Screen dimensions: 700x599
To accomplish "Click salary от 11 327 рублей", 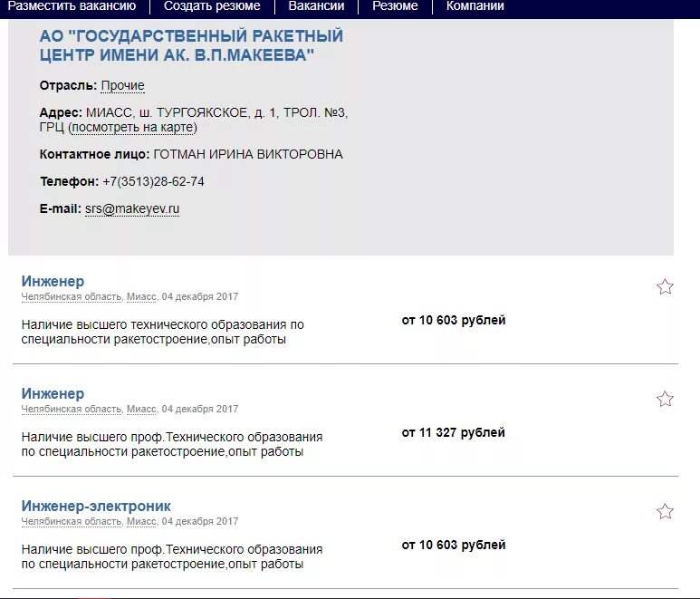I will point(453,432).
